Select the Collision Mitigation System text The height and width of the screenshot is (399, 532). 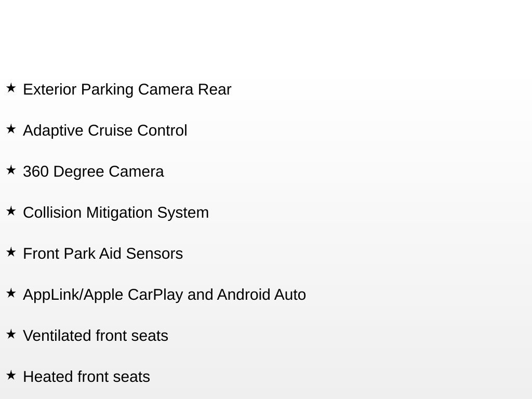(116, 213)
